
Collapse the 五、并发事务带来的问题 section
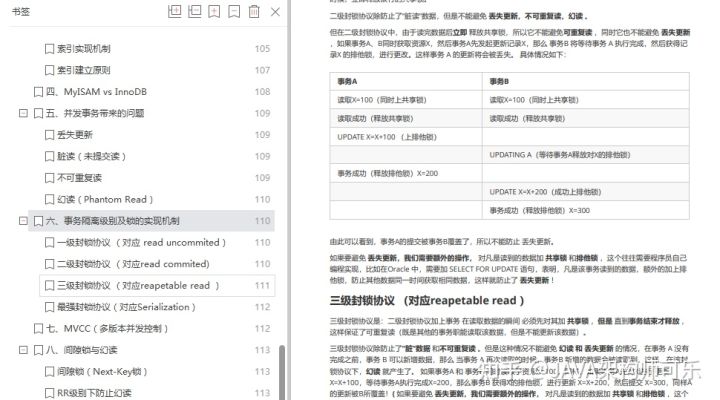pos(23,113)
